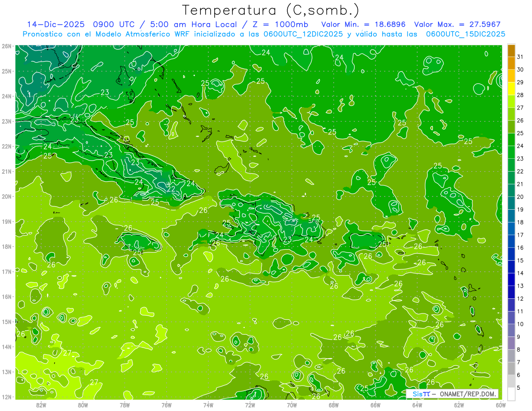Click the "74W" longitude axis label
Screen dimensions: 532x411
click(x=208, y=405)
